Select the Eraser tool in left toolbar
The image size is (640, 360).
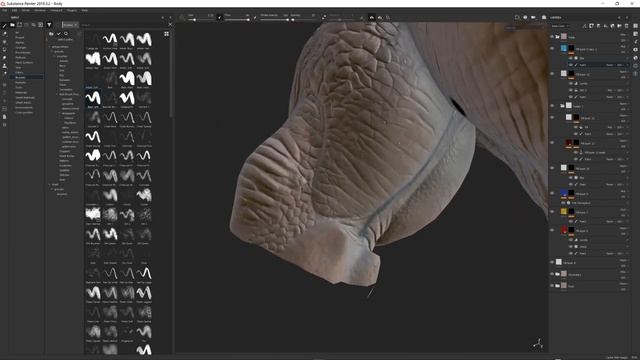click(x=4, y=34)
